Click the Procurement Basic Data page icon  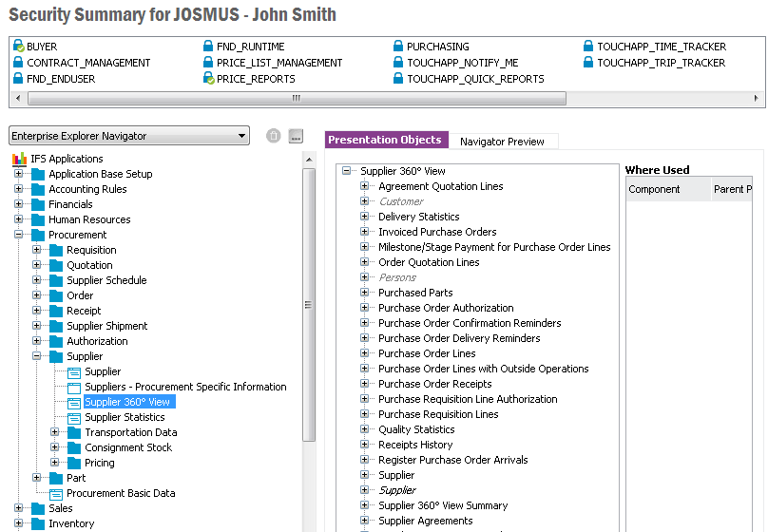coord(56,494)
